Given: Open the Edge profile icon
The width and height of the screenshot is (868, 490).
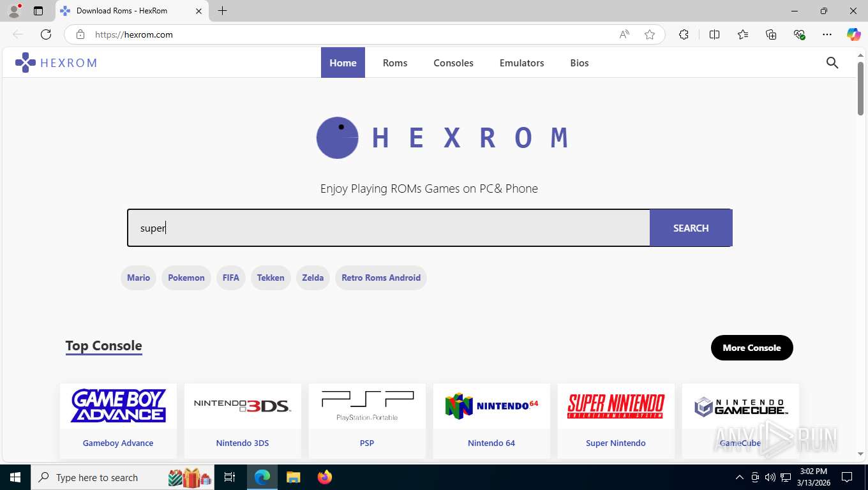Looking at the screenshot, I should click(13, 11).
